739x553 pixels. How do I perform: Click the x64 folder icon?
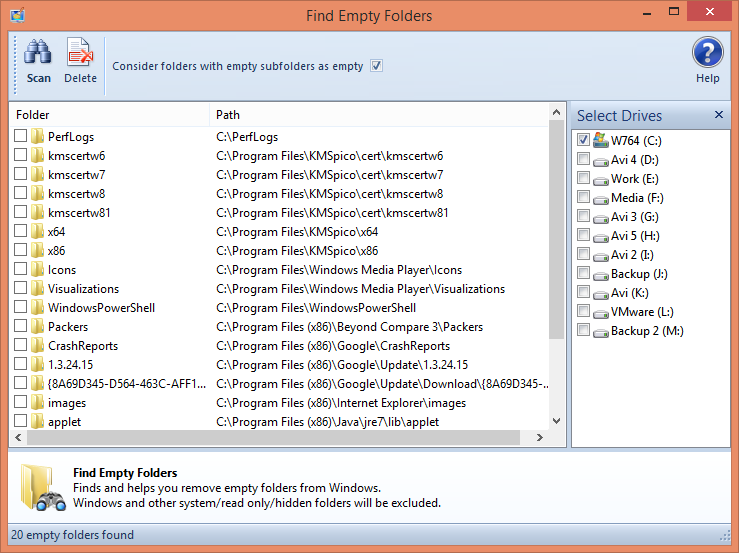(37, 231)
